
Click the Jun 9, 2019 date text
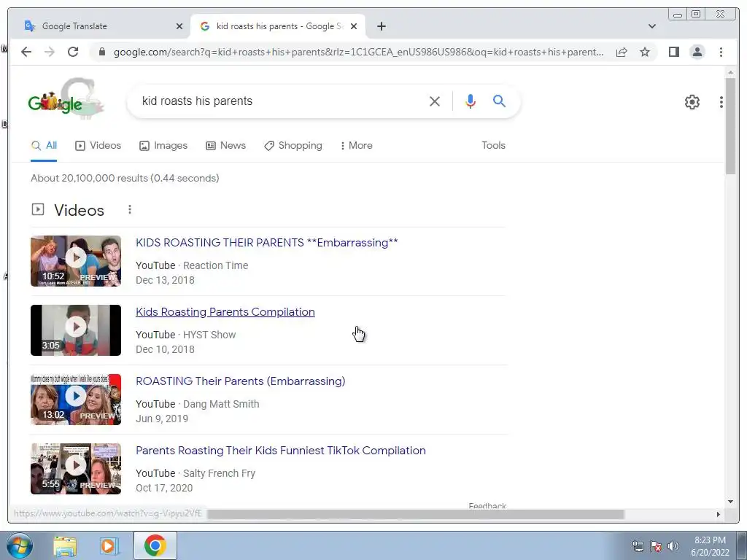pos(162,419)
